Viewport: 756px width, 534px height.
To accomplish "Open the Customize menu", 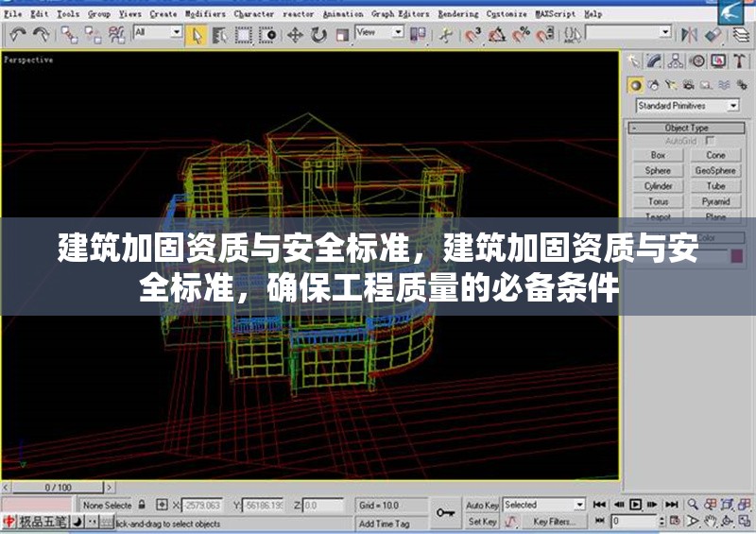I will coord(507,14).
